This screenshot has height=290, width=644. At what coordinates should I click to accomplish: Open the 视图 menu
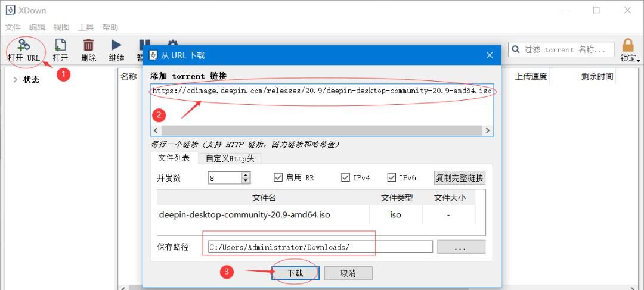61,27
